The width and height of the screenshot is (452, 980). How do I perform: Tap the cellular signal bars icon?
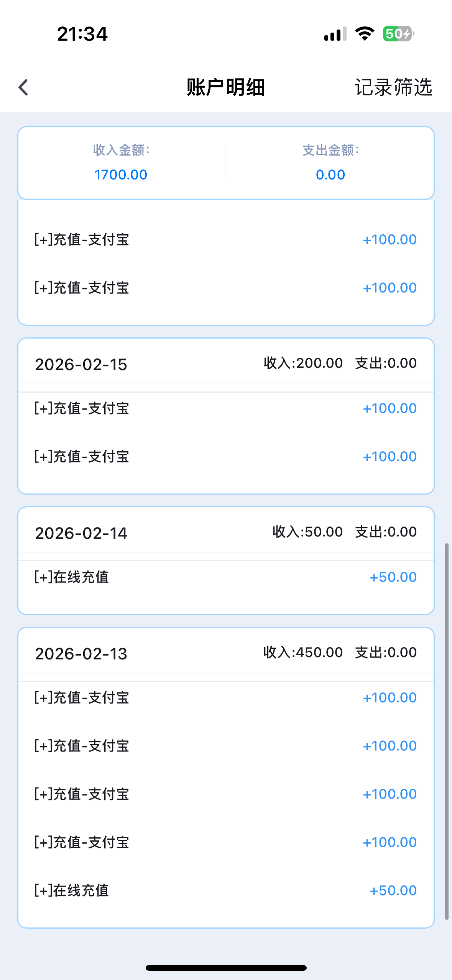335,34
